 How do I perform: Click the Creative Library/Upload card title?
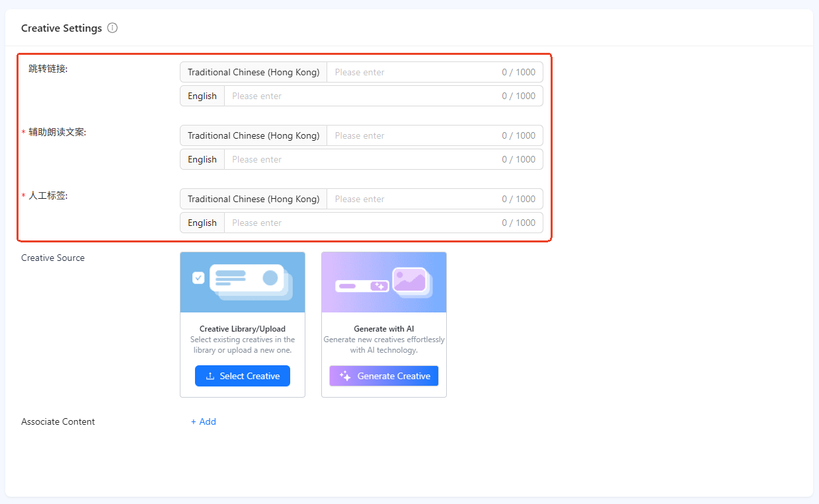[243, 328]
